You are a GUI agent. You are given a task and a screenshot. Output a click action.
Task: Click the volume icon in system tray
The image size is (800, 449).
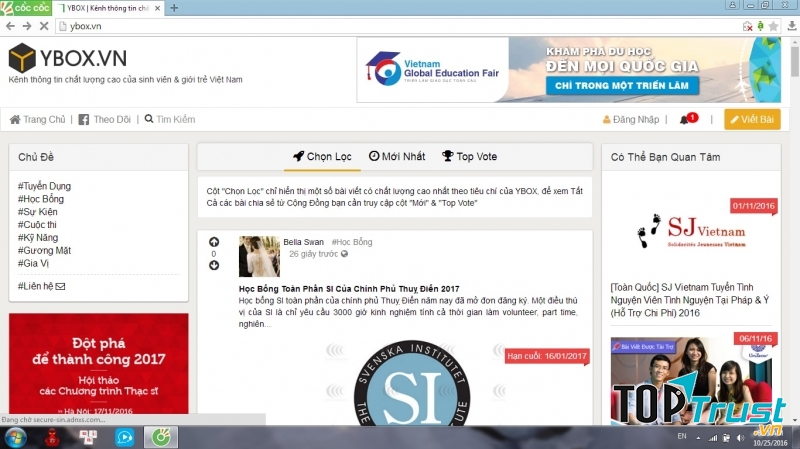coord(740,438)
